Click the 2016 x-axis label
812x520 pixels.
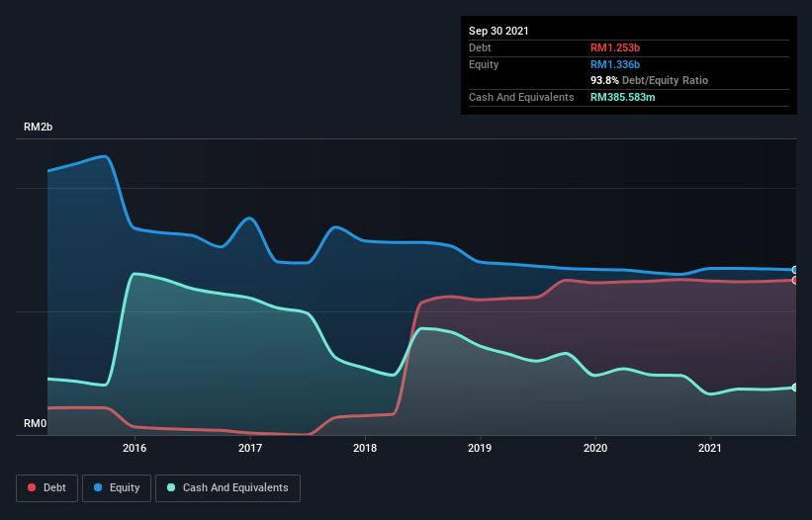[x=135, y=448]
